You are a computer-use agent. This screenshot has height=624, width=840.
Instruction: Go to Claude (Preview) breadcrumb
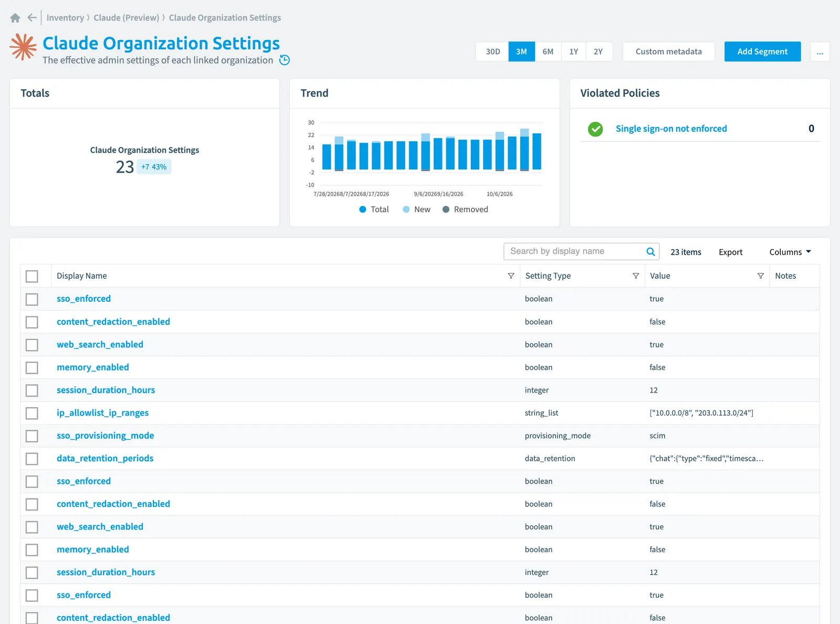pyautogui.click(x=126, y=18)
